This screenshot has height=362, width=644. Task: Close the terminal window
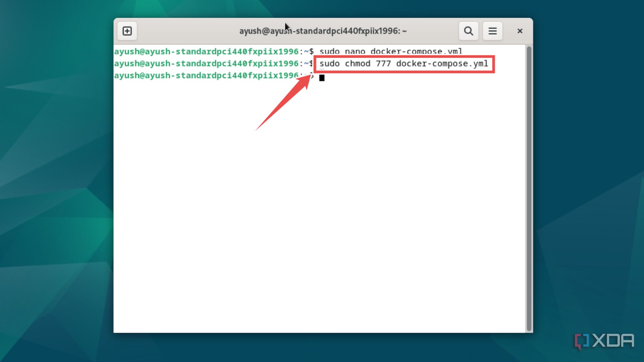point(520,31)
